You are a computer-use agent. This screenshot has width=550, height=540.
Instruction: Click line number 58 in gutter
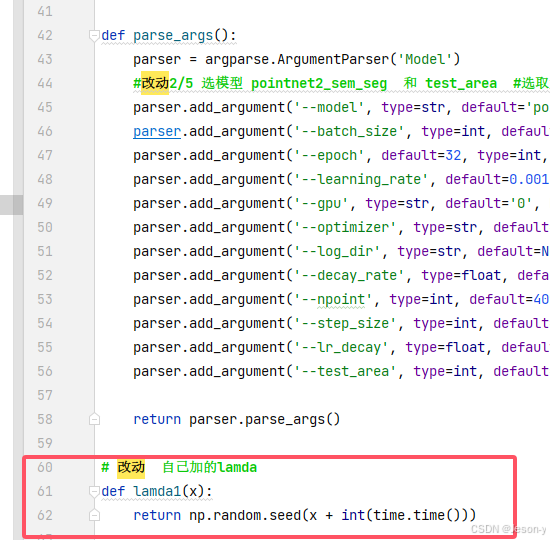pyautogui.click(x=45, y=419)
